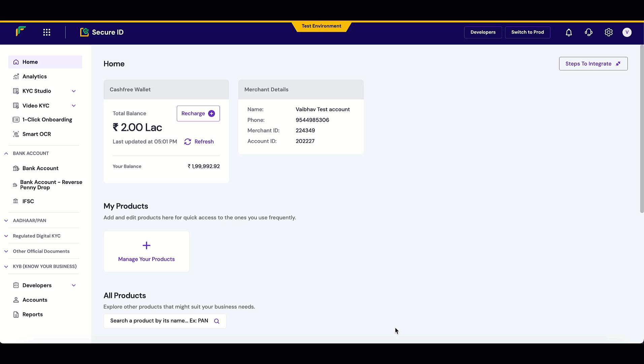The image size is (644, 364).
Task: Click the Bank Account building icon
Action: pos(16,168)
